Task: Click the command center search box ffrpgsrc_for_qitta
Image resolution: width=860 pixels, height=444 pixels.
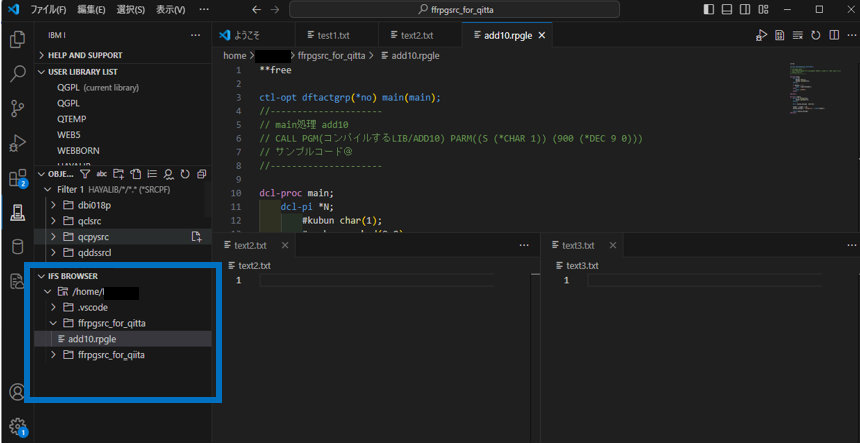Action: pyautogui.click(x=454, y=9)
